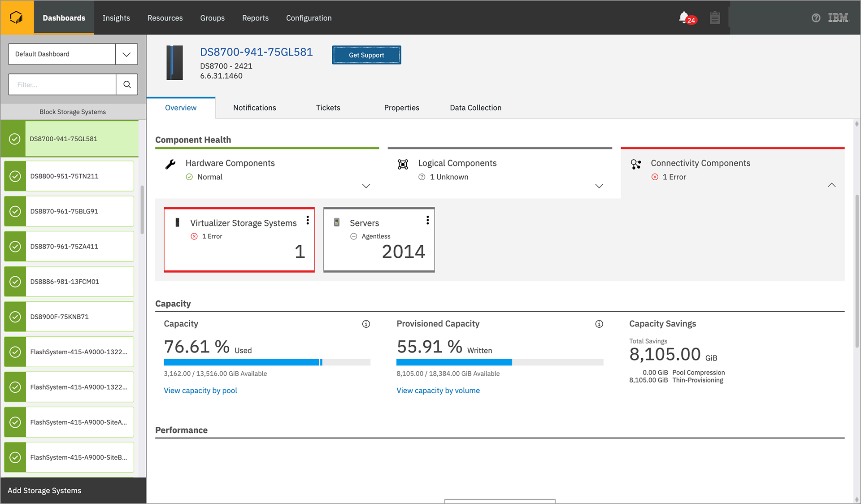The width and height of the screenshot is (861, 504).
Task: Collapse the Connectivity Components section chevron
Action: [x=832, y=185]
